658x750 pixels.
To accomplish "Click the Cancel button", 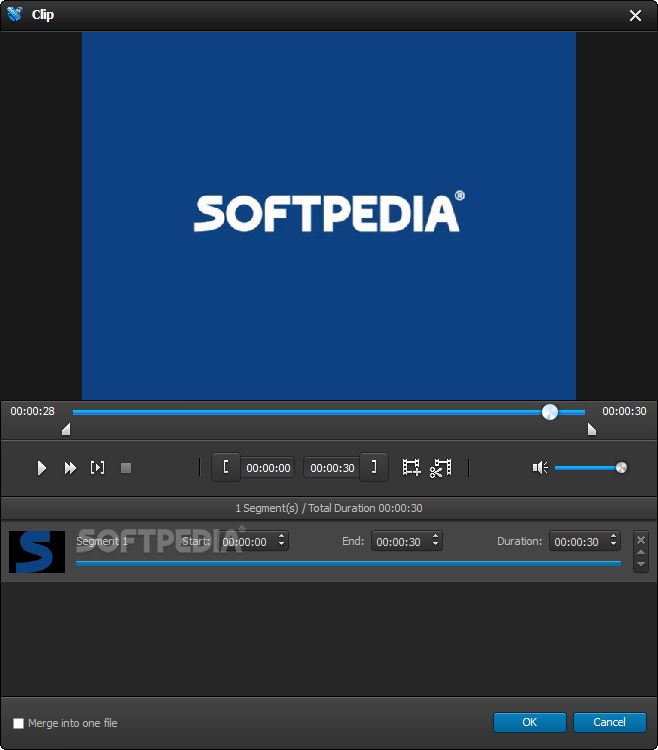I will coord(609,722).
